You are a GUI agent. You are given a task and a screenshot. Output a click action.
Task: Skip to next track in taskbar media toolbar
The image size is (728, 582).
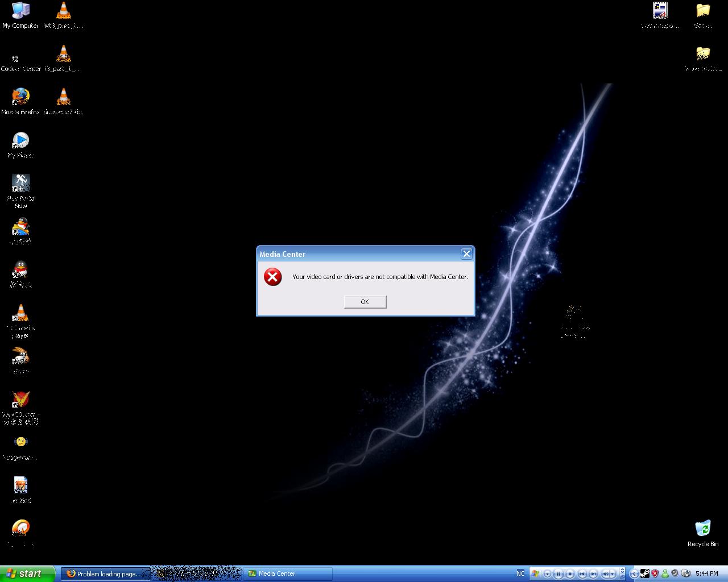[593, 574]
